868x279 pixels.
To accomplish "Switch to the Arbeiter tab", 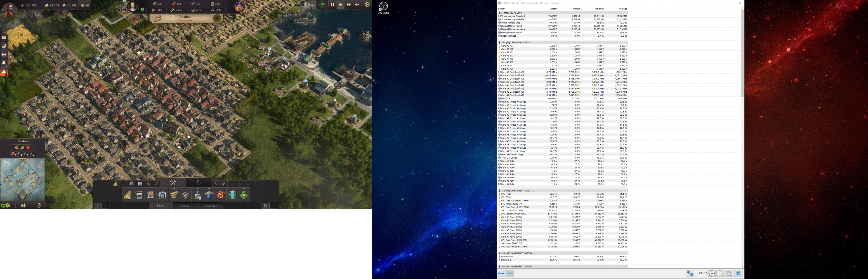I will point(186,206).
